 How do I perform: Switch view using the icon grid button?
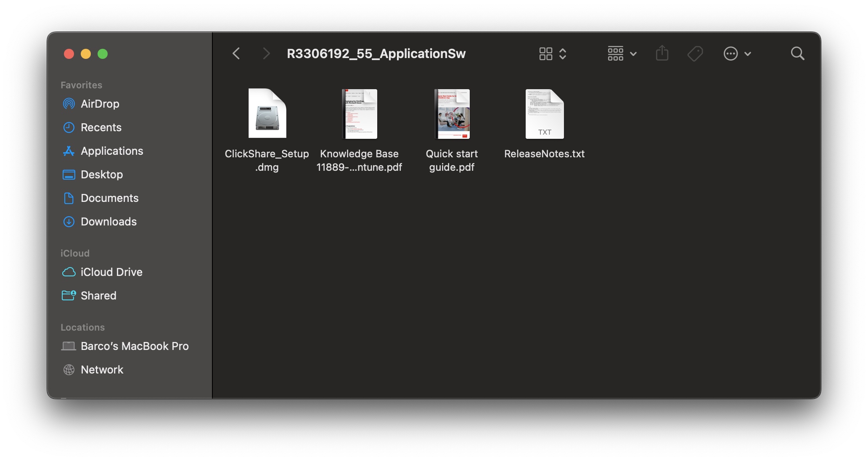pos(546,54)
